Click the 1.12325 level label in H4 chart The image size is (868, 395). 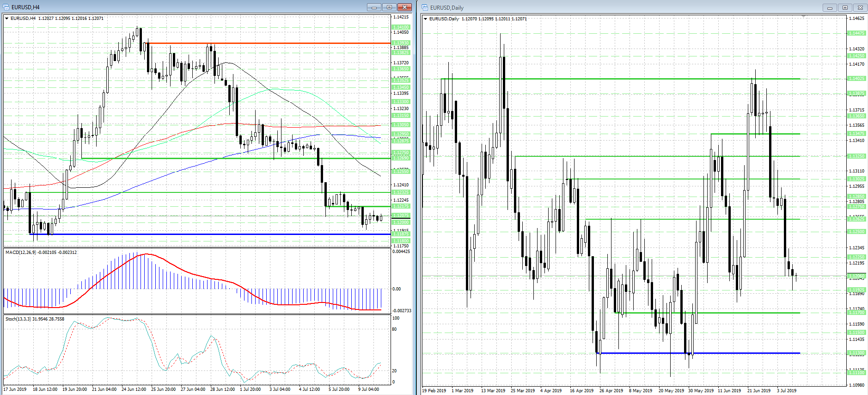coord(401,192)
